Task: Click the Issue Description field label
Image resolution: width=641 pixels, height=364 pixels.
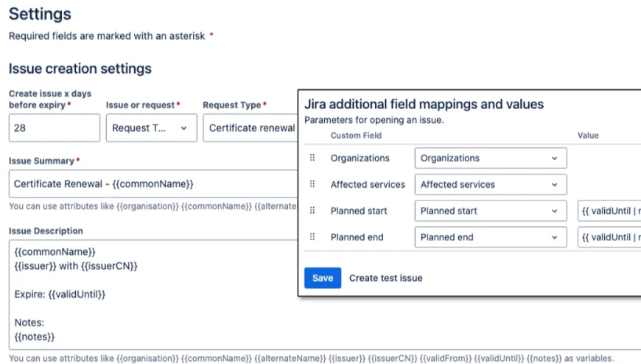Action: coord(46,231)
